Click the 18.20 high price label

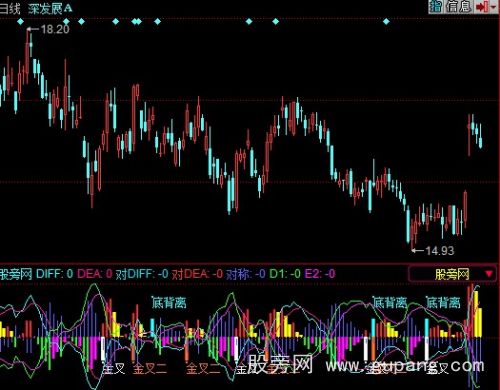point(55,29)
